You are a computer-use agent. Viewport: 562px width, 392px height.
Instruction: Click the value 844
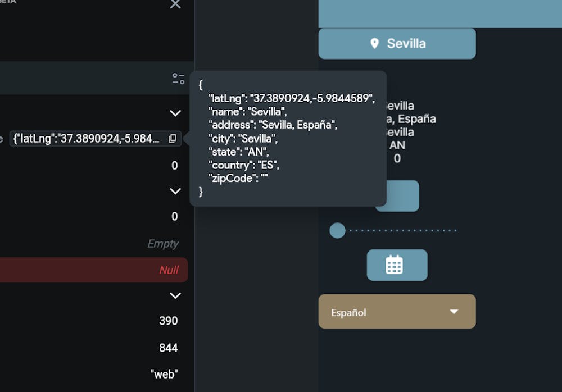click(169, 348)
